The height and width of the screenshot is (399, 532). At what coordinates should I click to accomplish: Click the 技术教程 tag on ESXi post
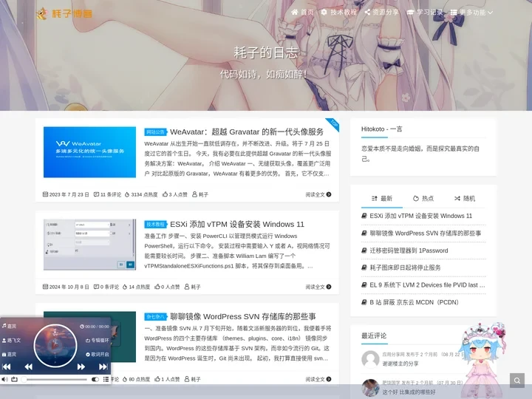click(x=155, y=225)
